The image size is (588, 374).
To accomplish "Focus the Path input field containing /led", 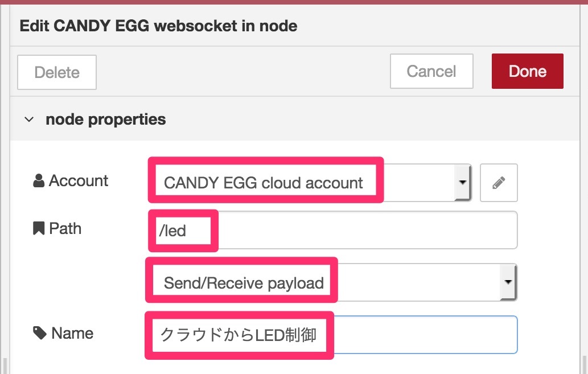I will pos(333,230).
